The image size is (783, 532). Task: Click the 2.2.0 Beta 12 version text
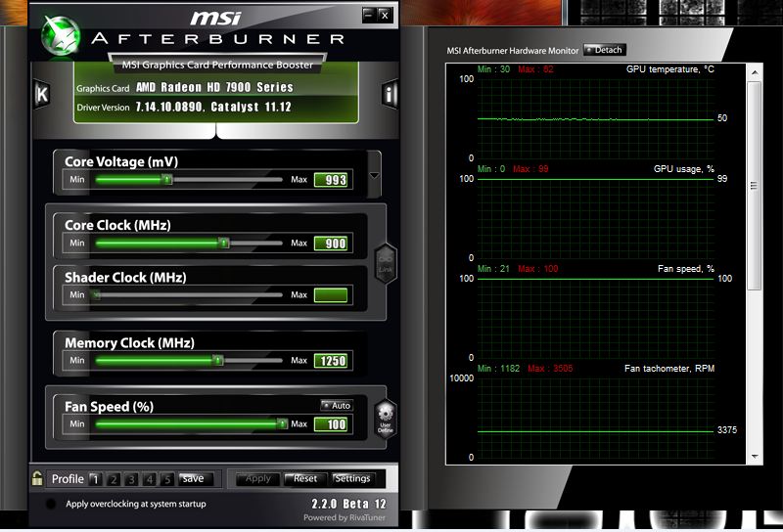(x=349, y=504)
